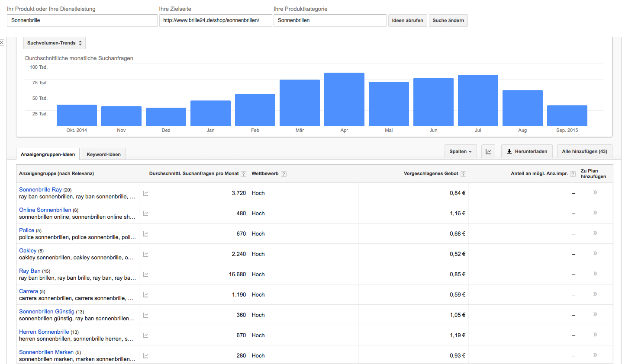Add Sonnenbrille Ray group to plan

point(595,192)
